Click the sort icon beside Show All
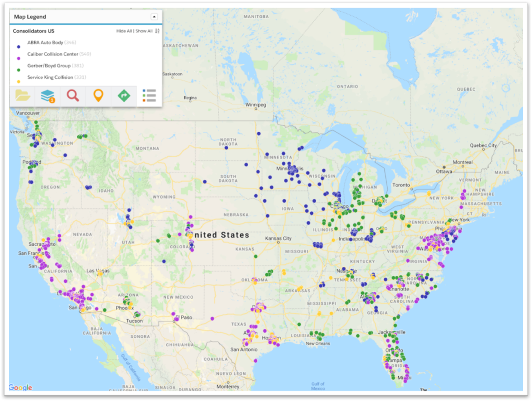This screenshot has width=532, height=401. 158,31
